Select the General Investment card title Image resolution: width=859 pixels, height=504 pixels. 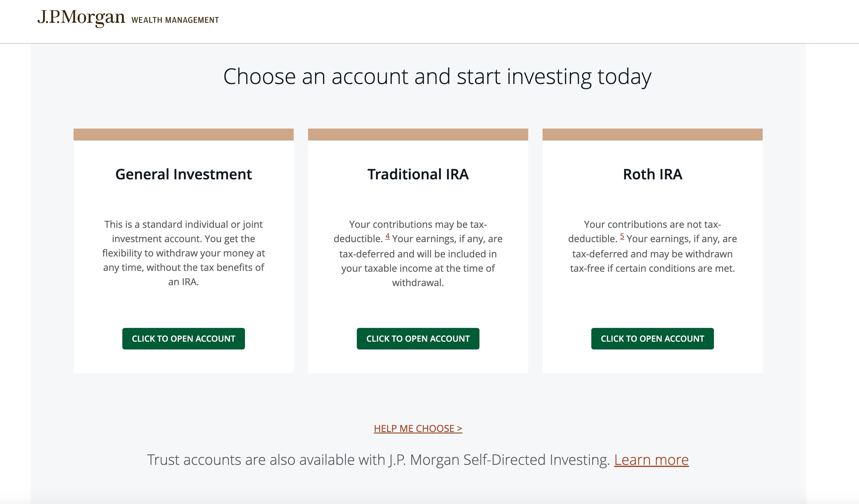point(183,174)
